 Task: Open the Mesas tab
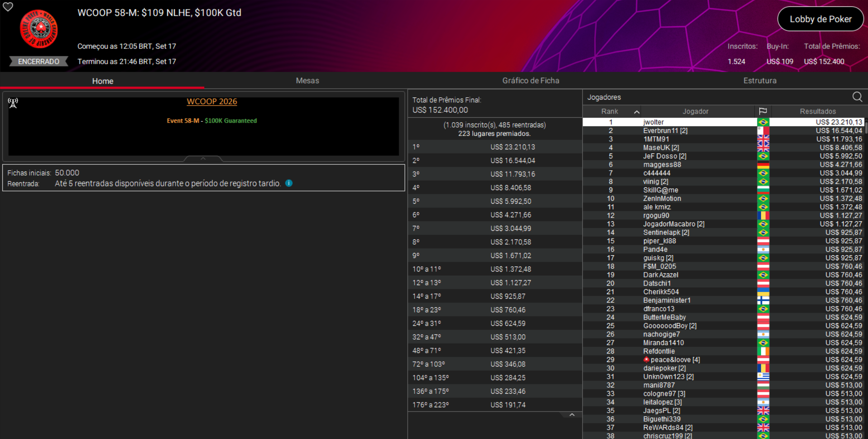click(307, 81)
